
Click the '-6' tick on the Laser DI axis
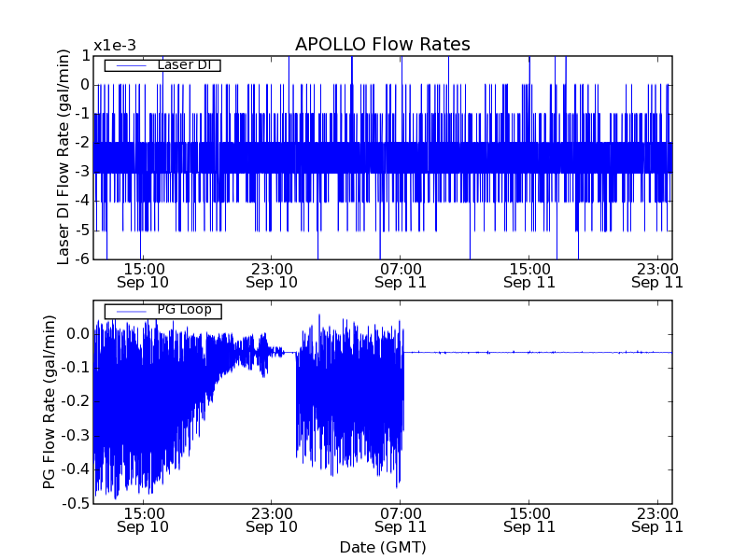coord(80,259)
